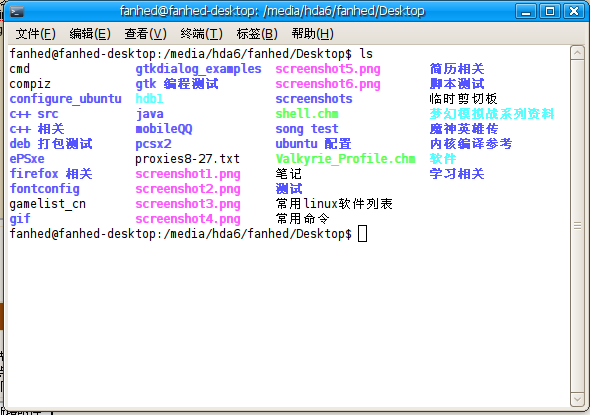Minimize the terminal window
The image size is (590, 415).
[526, 11]
